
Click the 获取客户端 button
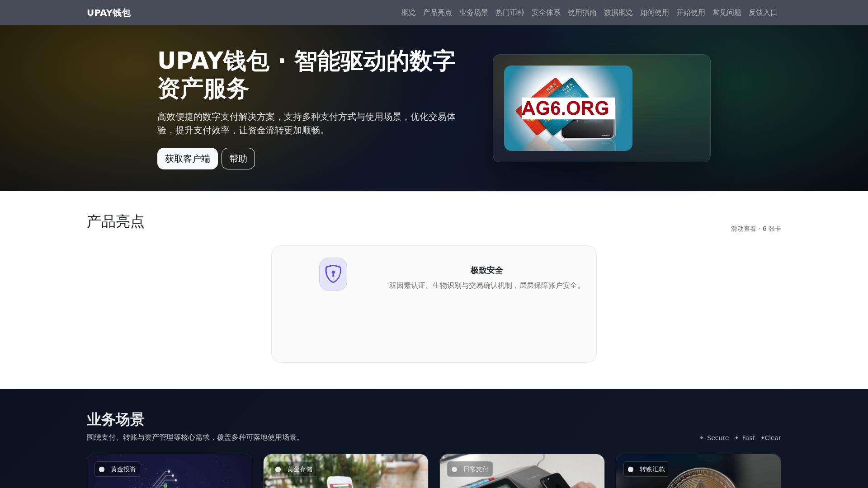(x=188, y=159)
